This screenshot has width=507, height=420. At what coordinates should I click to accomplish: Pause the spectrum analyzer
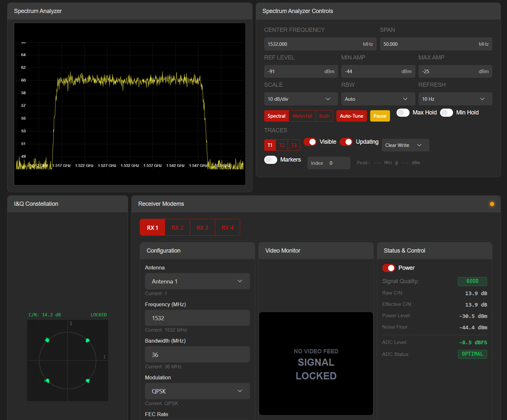(380, 116)
